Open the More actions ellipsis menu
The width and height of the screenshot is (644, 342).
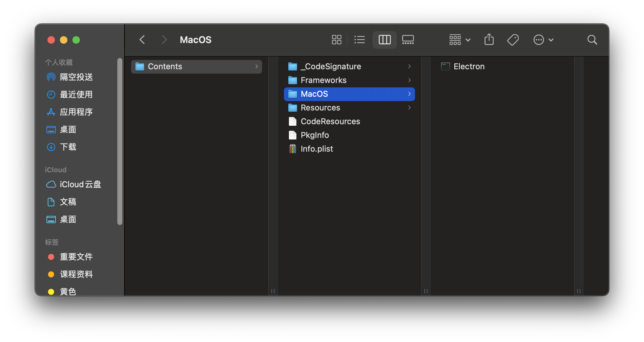click(543, 40)
